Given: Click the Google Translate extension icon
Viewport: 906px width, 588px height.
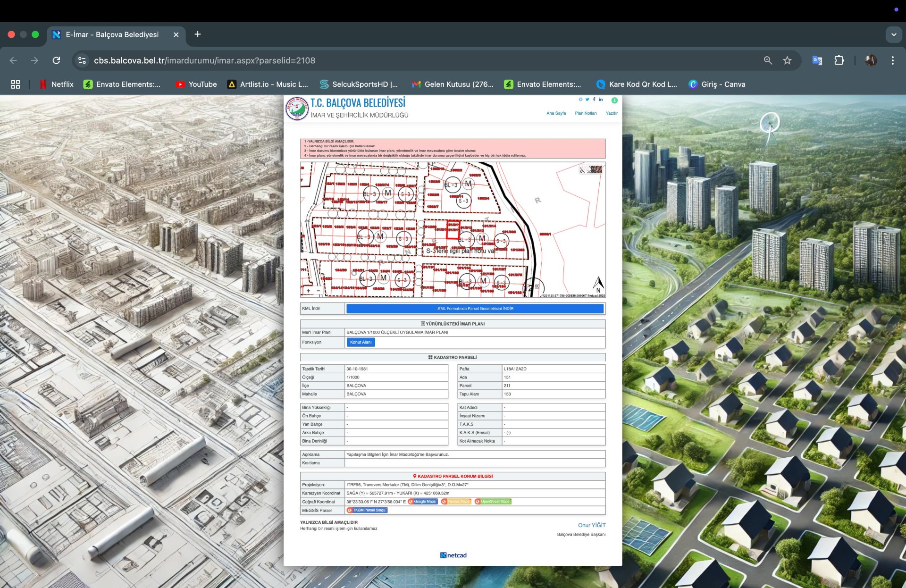Looking at the screenshot, I should click(817, 60).
